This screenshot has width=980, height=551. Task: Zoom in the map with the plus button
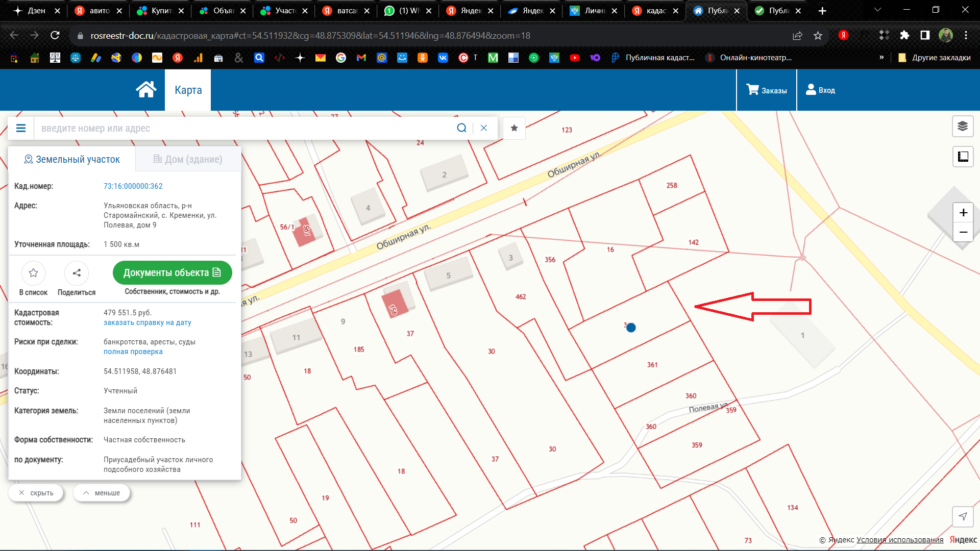963,213
